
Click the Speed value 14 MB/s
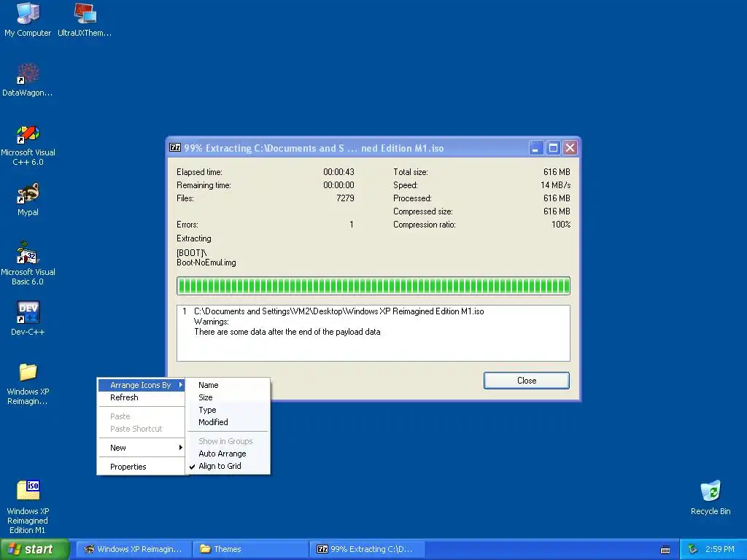[x=555, y=184]
